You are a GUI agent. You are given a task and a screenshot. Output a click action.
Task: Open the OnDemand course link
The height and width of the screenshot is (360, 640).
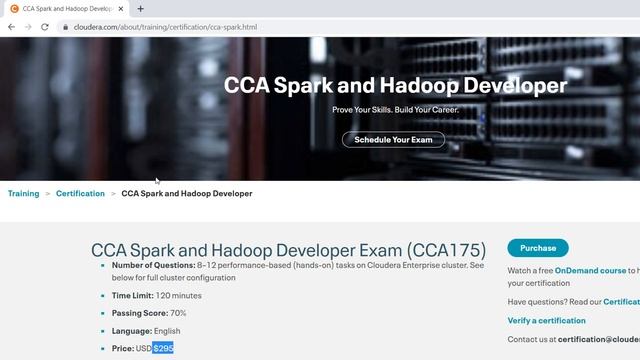pyautogui.click(x=590, y=270)
